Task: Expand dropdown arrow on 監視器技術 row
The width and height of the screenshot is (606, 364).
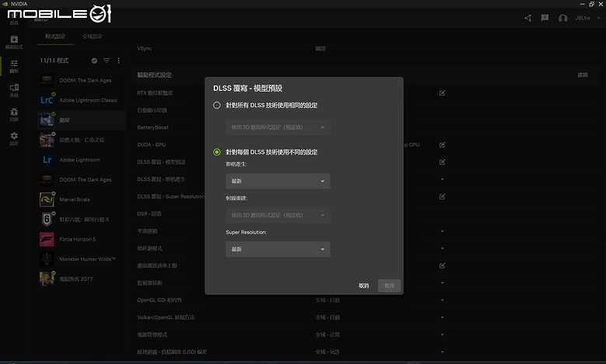Action: 442,283
